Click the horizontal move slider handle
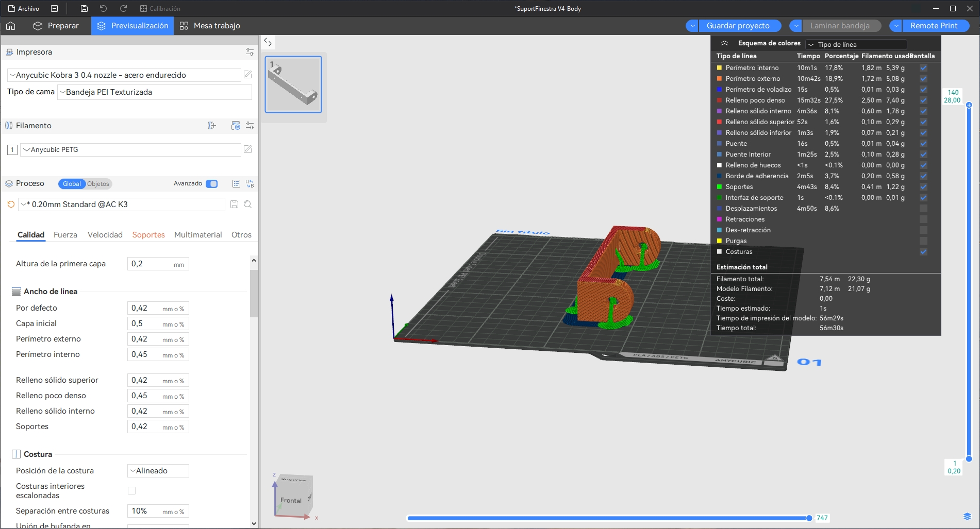980x529 pixels. [809, 518]
